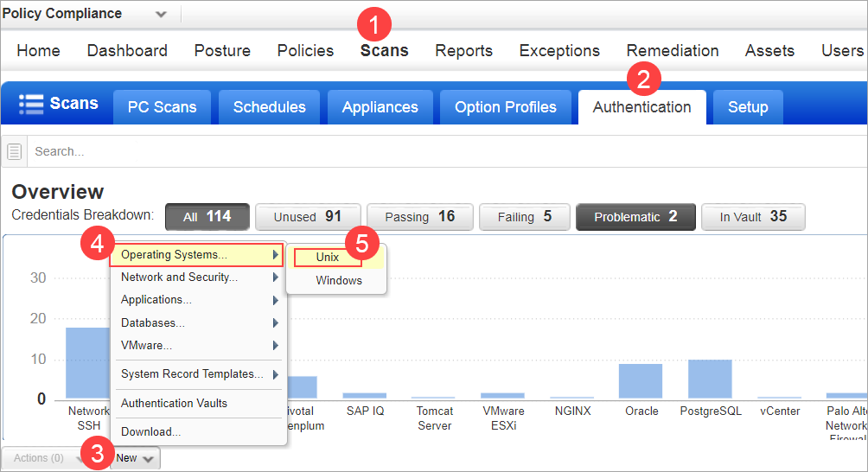Filter credentials by Failing
Screen dimensions: 868x472
[524, 217]
